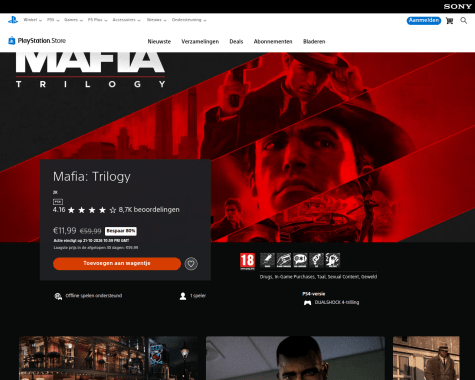475x380 pixels.
Task: Click the Sexual Content descriptor icon
Action: click(x=316, y=260)
